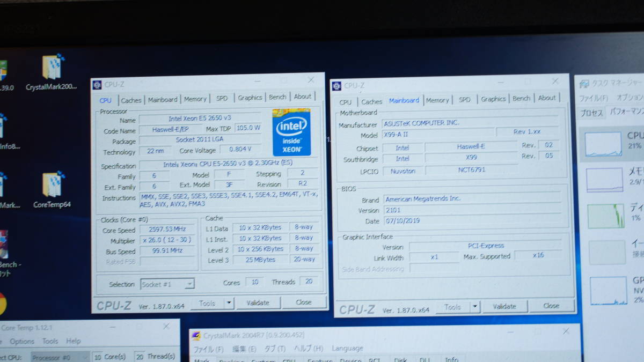Open the CoreTemp64 desktop folder icon

point(52,190)
